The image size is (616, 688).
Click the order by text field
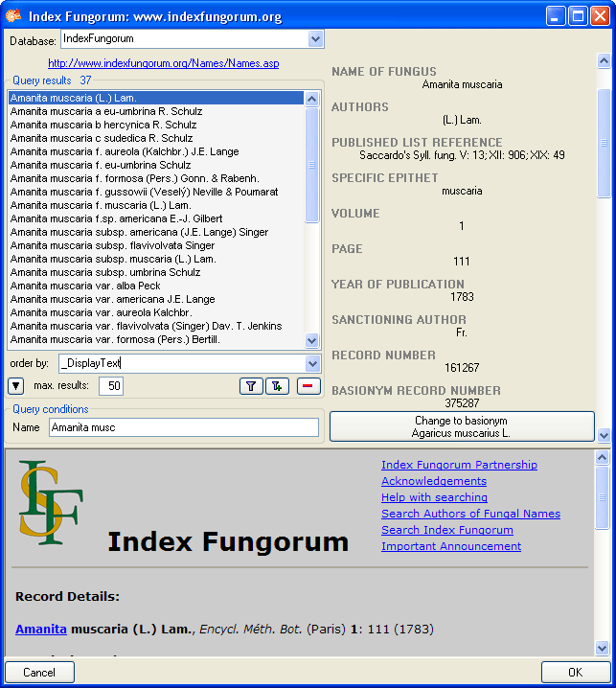click(x=182, y=363)
